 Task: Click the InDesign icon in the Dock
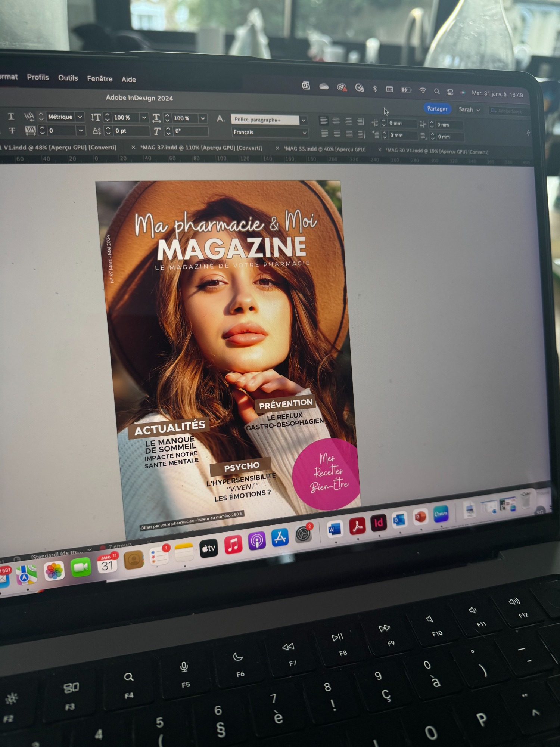click(378, 523)
